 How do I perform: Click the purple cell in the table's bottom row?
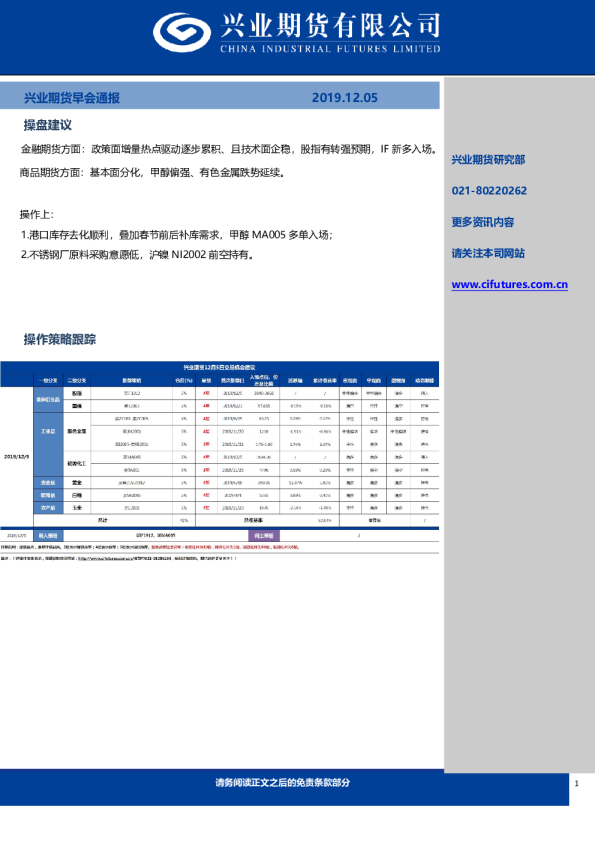(x=264, y=535)
